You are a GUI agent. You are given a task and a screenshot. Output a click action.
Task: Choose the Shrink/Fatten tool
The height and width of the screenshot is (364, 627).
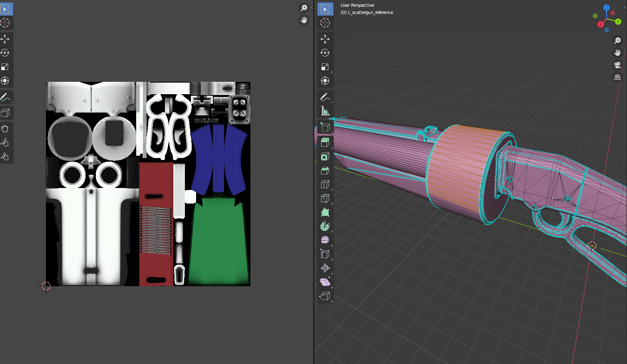click(x=325, y=268)
